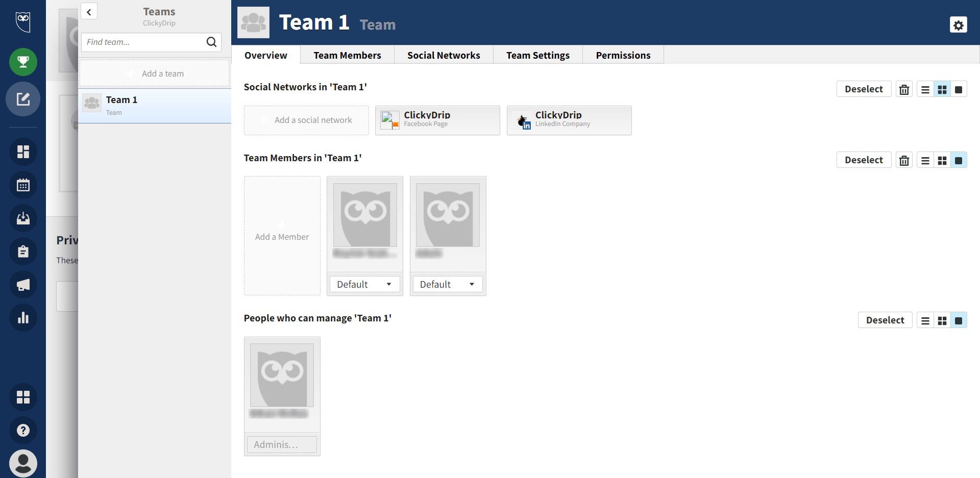Open the green trophy icon in sidebar

pyautogui.click(x=23, y=62)
